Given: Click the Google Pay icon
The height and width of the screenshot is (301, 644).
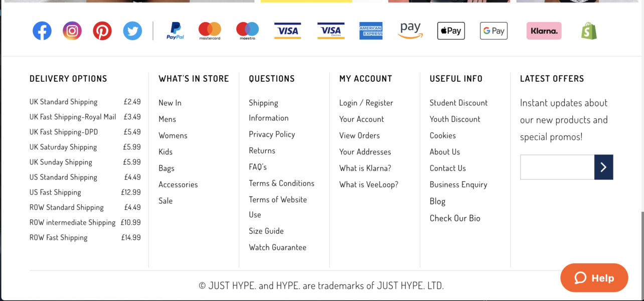Looking at the screenshot, I should (x=494, y=31).
